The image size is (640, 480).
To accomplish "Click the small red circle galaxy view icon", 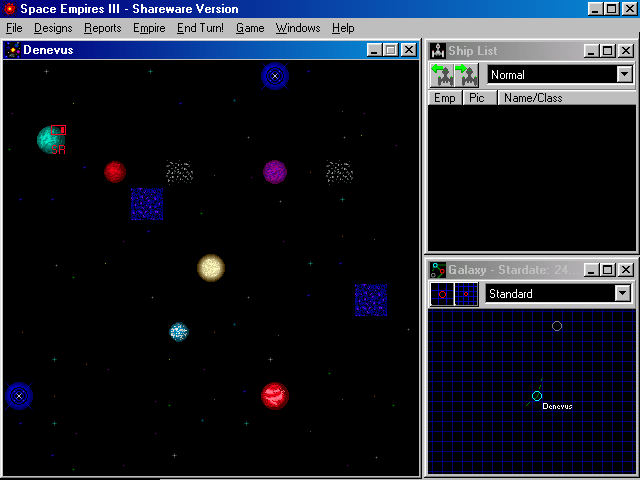I will coord(466,294).
